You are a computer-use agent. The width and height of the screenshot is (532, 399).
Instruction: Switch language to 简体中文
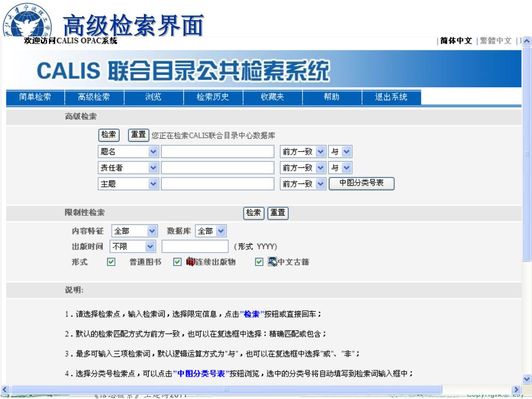click(x=456, y=41)
